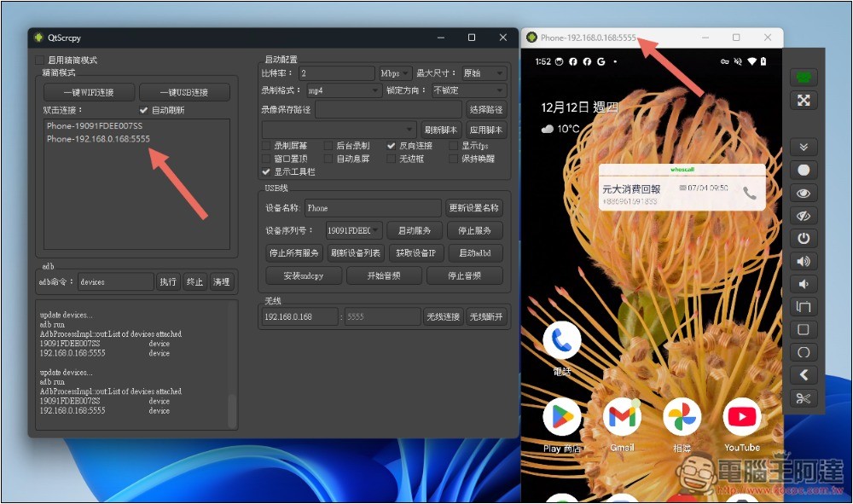Uncheck the 显示工具栏 checkbox
853x504 pixels.
266,171
